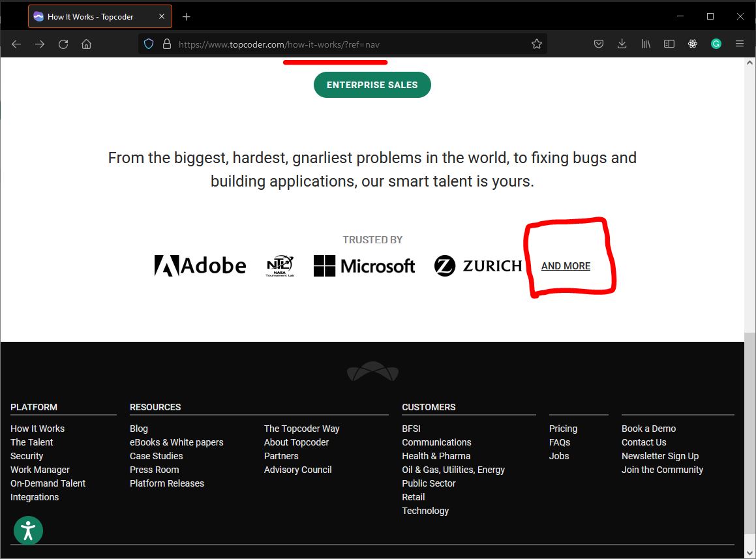Screen dimensions: 756x559
Task: Maximize the Firefox window
Action: pos(710,16)
